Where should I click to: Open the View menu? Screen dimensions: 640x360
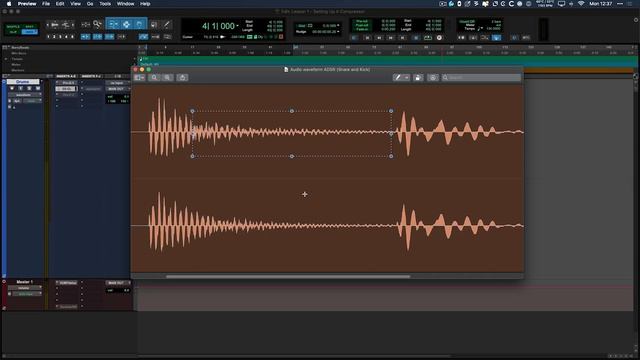76,4
